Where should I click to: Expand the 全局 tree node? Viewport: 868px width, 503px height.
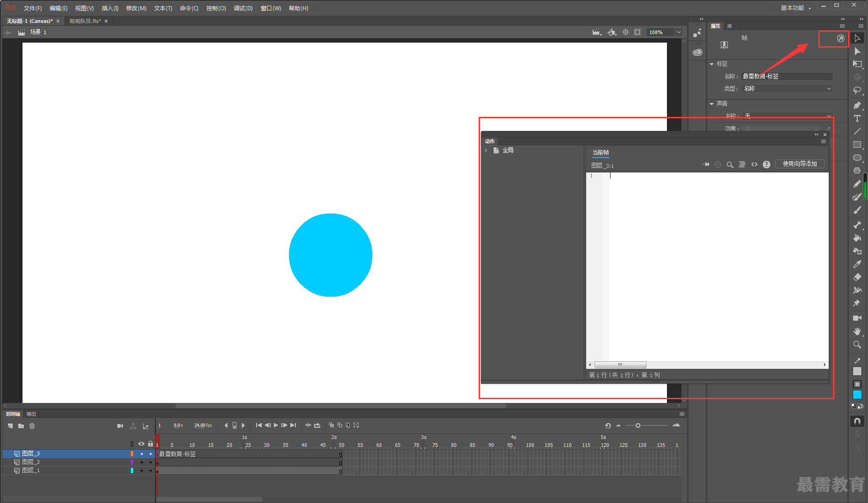[x=486, y=151]
